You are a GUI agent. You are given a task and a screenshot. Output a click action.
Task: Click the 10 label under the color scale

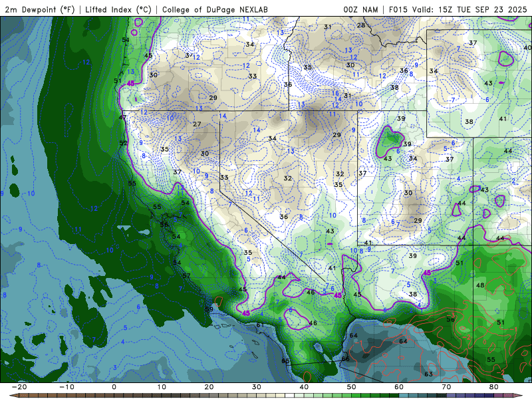(162, 387)
